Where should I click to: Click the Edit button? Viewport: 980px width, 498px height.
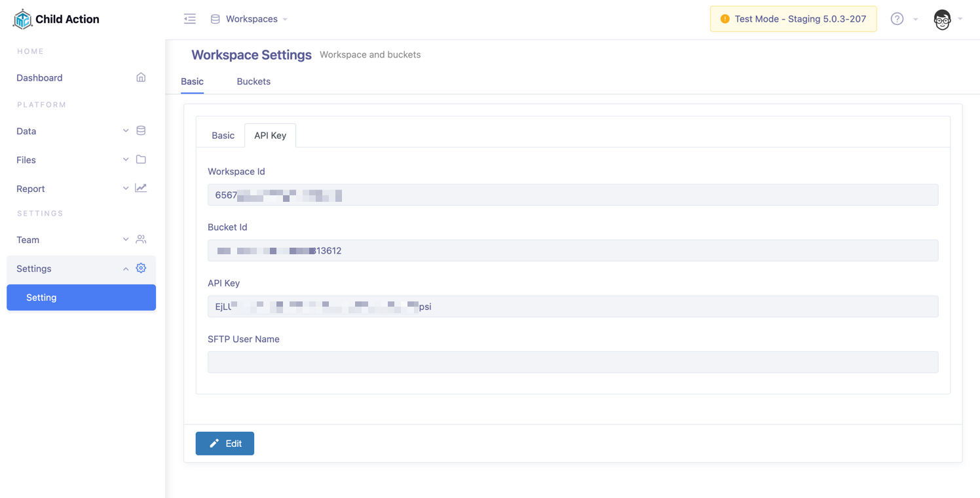point(225,444)
